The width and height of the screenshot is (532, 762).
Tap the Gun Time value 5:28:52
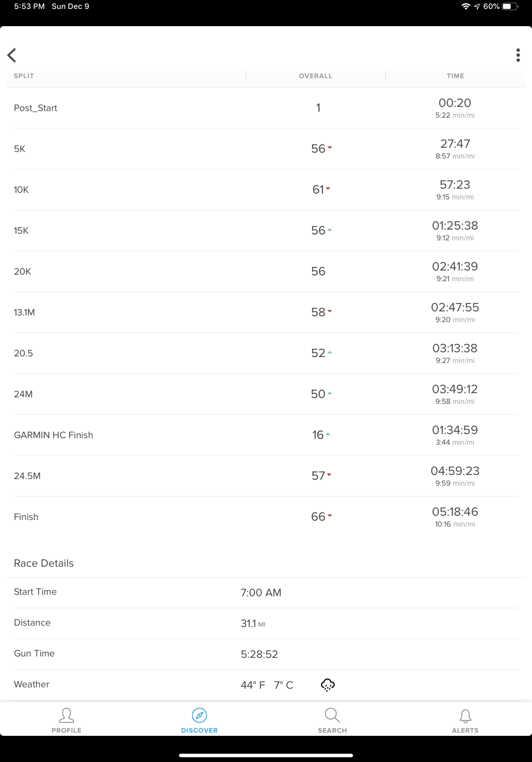(x=259, y=654)
